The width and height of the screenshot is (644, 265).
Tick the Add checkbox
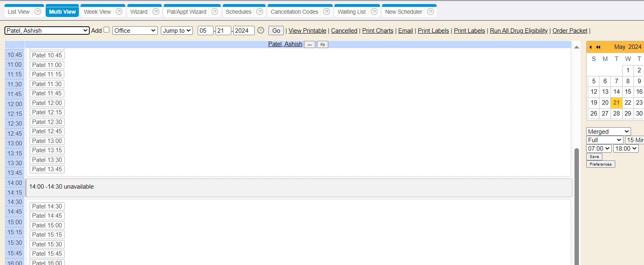pyautogui.click(x=107, y=30)
